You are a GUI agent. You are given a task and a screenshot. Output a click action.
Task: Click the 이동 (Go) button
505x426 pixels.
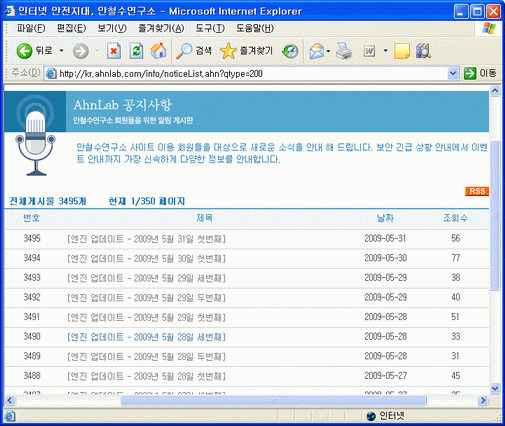point(480,73)
